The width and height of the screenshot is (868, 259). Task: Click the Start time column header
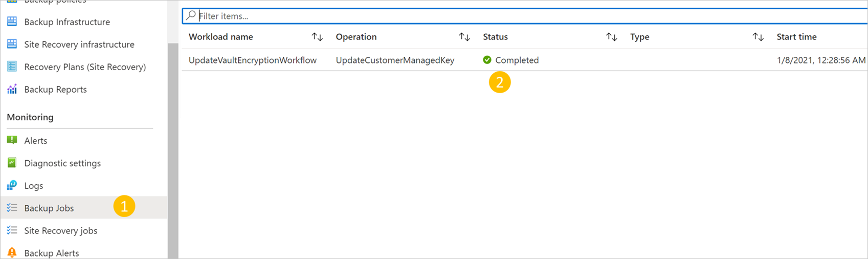pyautogui.click(x=796, y=37)
